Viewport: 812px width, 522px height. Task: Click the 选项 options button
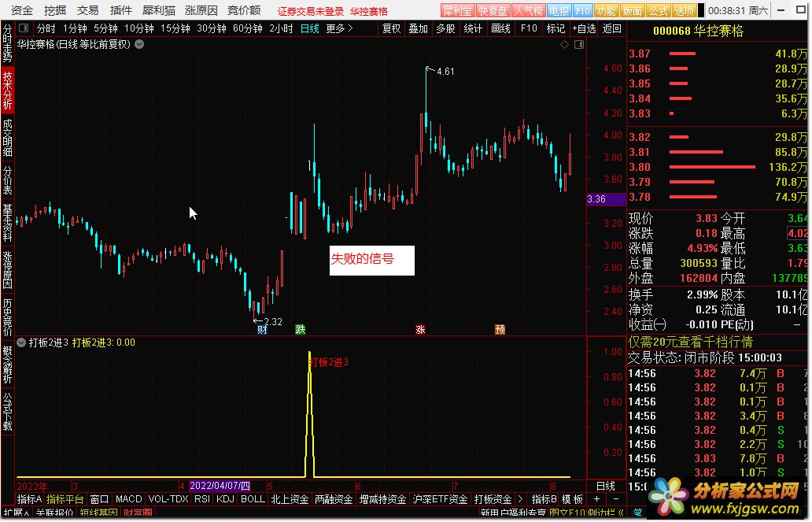coord(684,11)
